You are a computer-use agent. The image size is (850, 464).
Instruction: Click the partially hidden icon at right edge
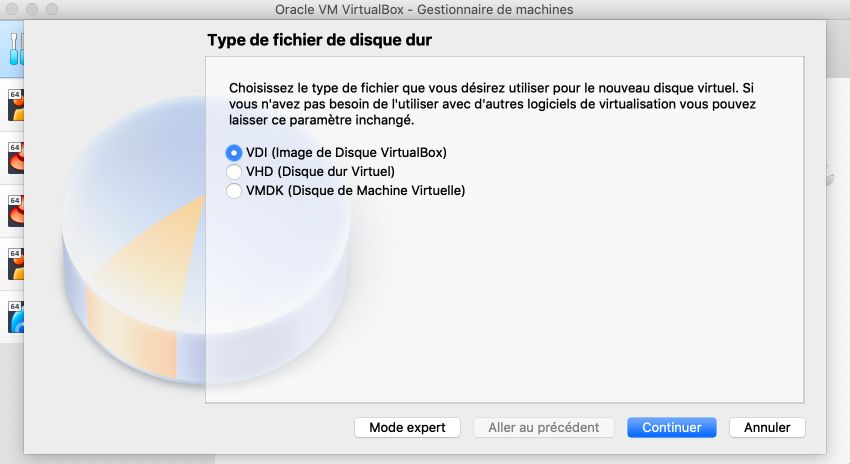coord(829,176)
